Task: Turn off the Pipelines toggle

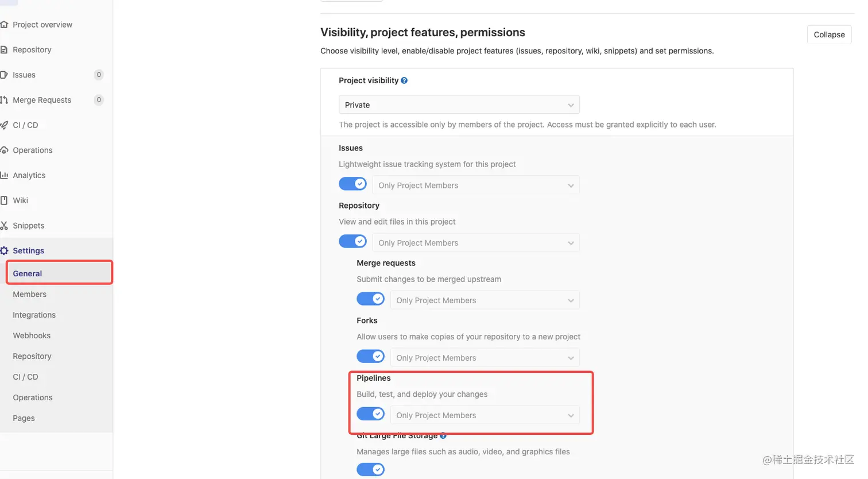Action: [x=370, y=414]
